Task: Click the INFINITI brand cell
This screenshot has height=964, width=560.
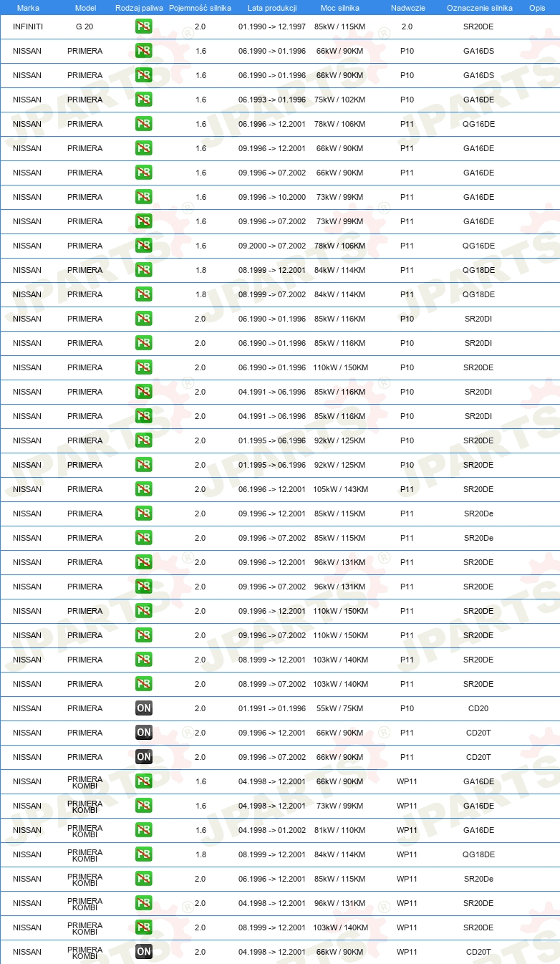Action: coord(27,26)
